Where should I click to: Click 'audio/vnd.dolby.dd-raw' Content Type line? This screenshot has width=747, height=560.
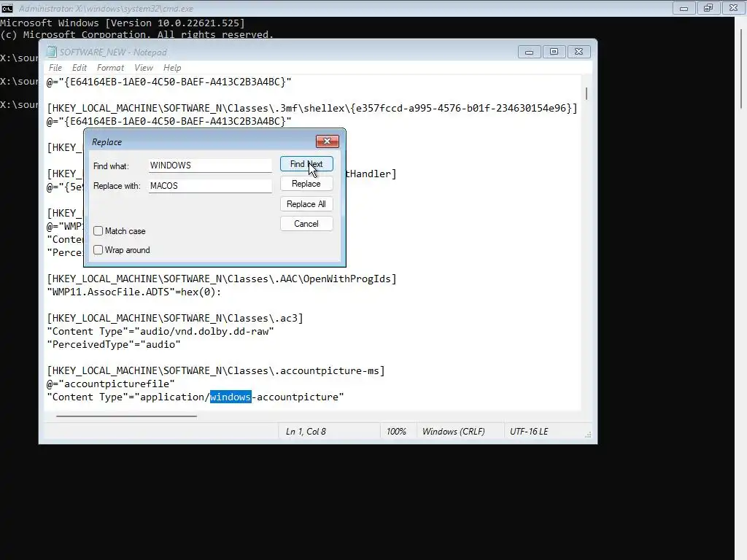coord(160,332)
